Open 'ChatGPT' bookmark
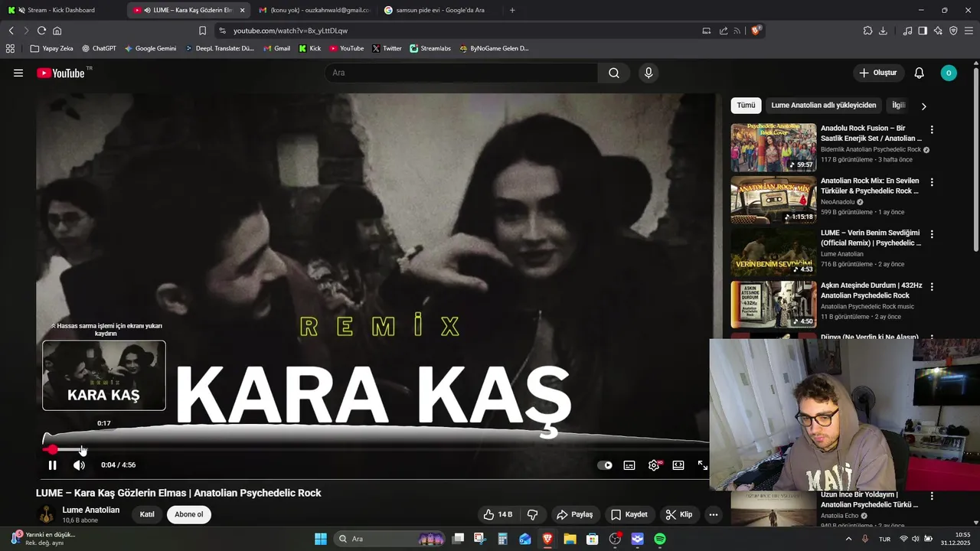This screenshot has width=980, height=551. click(x=99, y=48)
